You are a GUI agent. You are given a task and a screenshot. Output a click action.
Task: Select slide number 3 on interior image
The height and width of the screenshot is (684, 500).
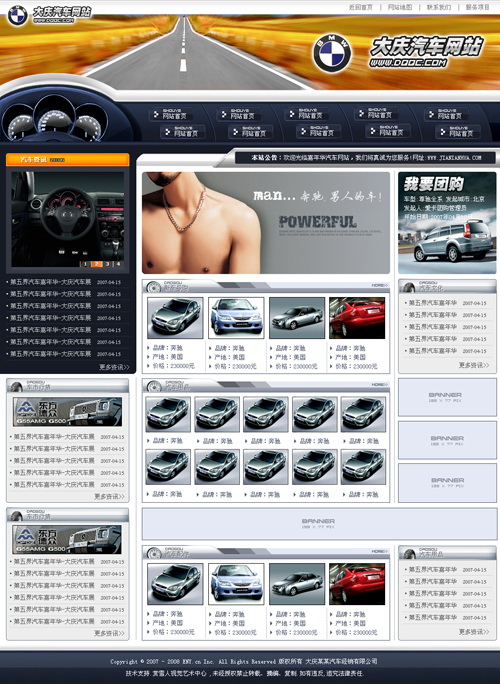107,264
